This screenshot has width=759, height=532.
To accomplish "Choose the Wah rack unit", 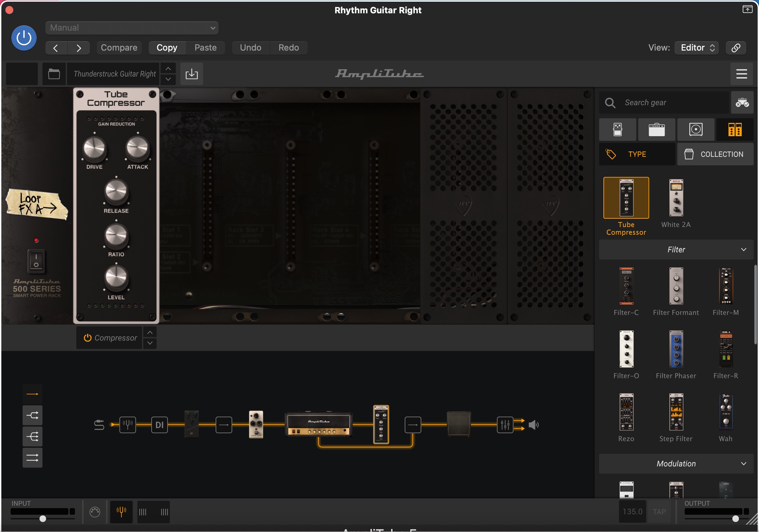I will tap(726, 412).
